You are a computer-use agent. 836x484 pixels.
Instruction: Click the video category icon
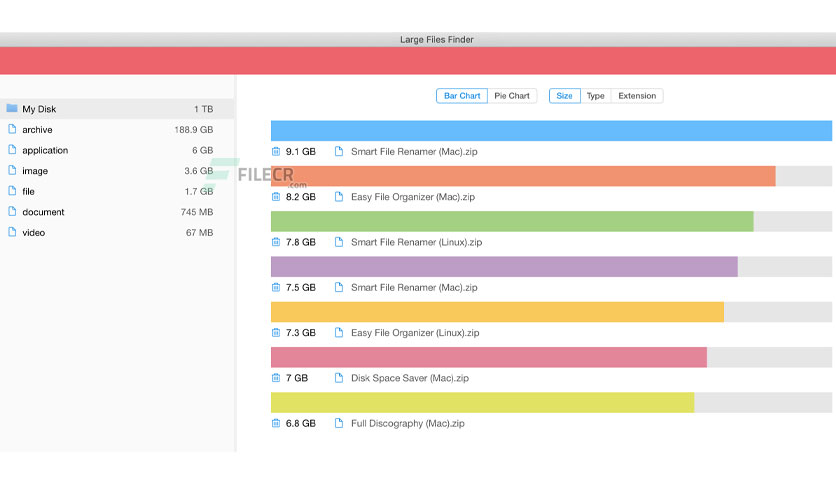click(x=12, y=232)
